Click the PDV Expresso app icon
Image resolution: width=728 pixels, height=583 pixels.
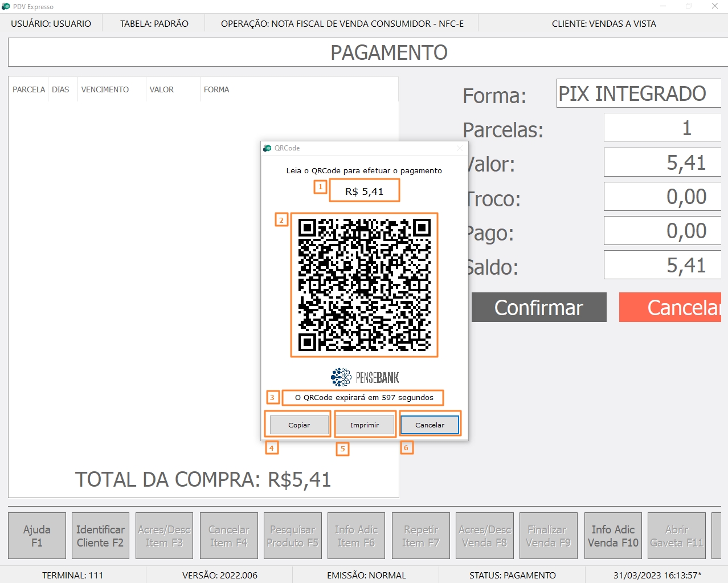coord(6,6)
